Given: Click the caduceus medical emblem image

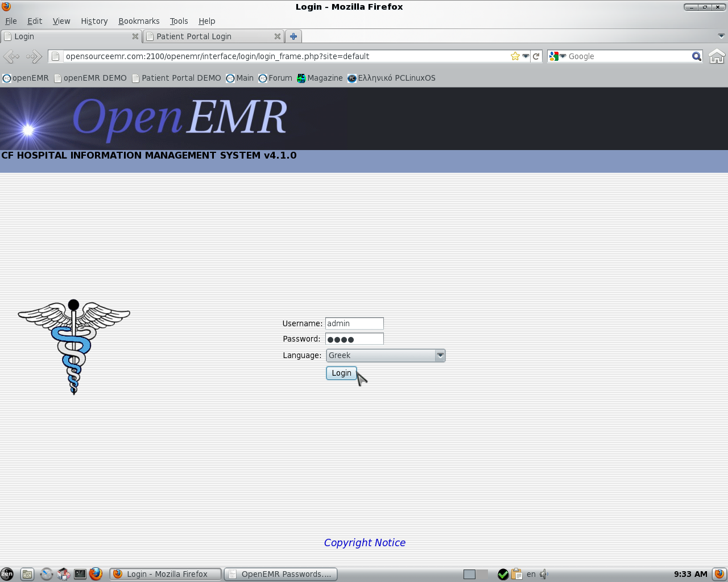Looking at the screenshot, I should pos(74,347).
